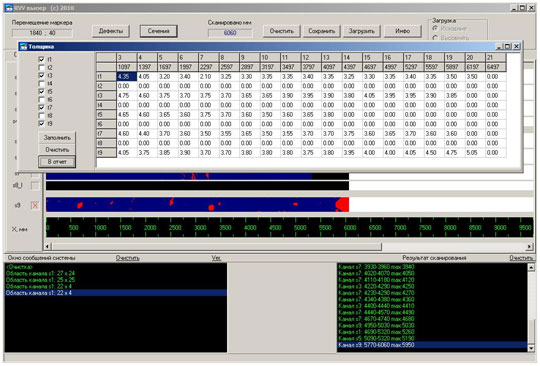The image size is (540, 366).
Task: Click the scrollbar right arrow under ruler
Action: pyautogui.click(x=530, y=247)
